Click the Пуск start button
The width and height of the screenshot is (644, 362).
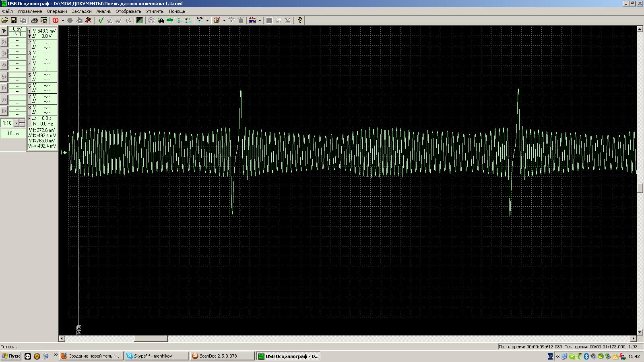click(x=11, y=356)
